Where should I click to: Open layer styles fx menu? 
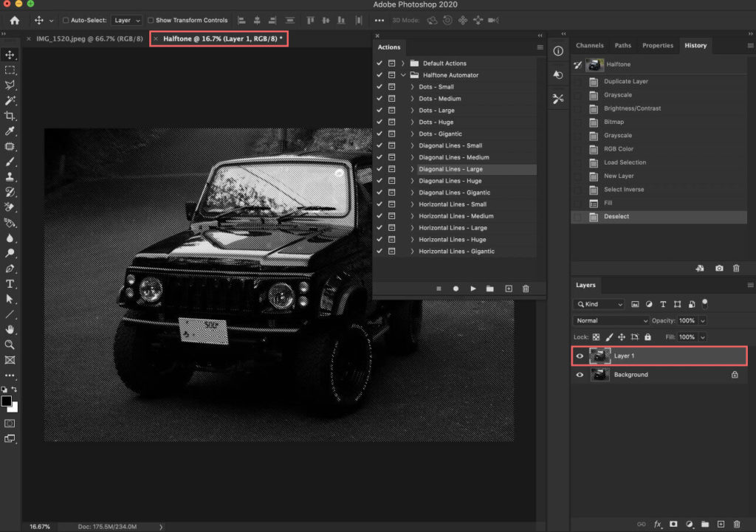tap(658, 524)
